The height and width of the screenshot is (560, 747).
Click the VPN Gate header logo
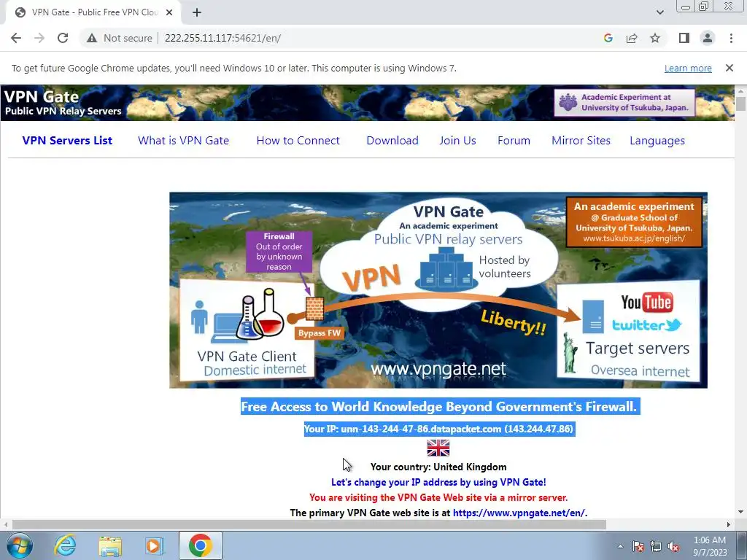[63, 103]
